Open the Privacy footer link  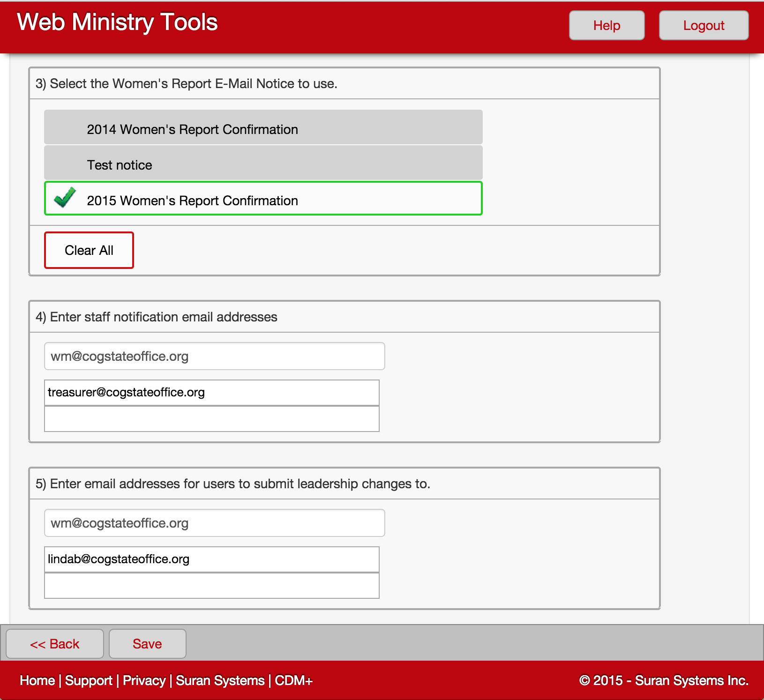pyautogui.click(x=144, y=680)
